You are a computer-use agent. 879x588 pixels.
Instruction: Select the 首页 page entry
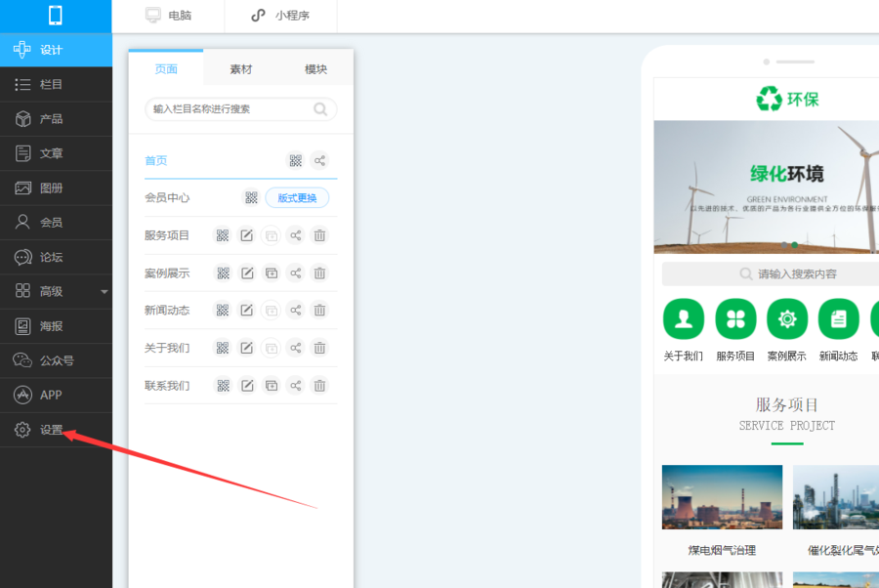click(156, 161)
